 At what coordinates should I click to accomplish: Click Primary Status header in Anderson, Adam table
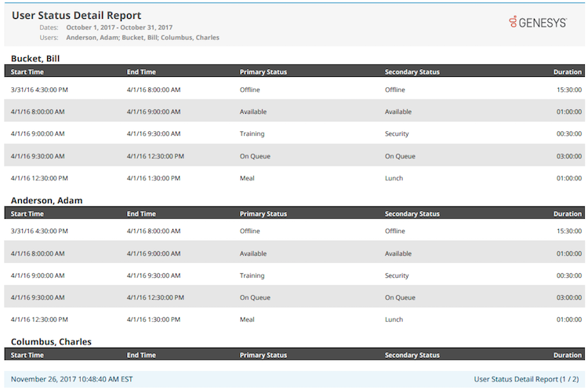(x=263, y=213)
